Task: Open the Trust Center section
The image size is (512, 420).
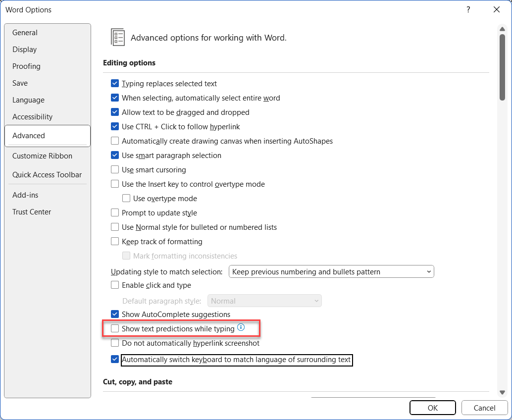Action: pos(32,211)
